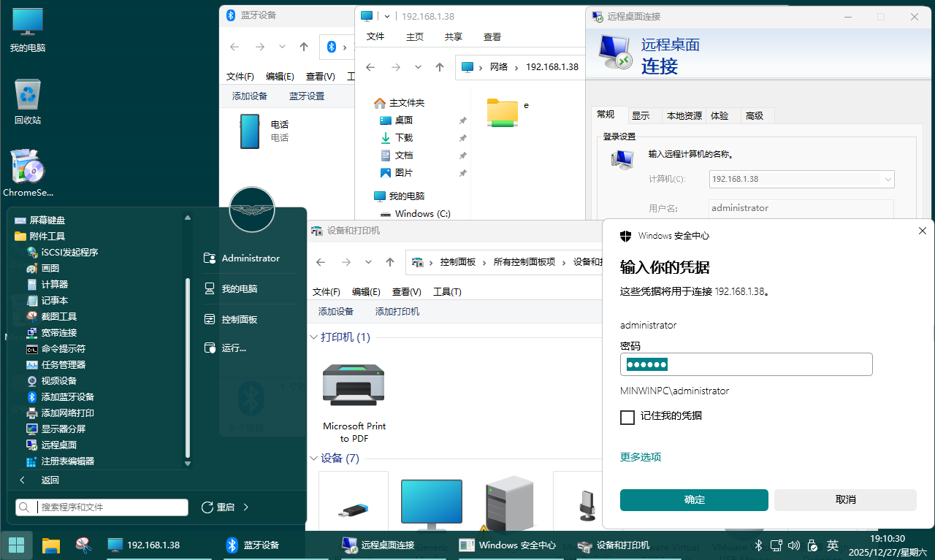Expand the computer name combo box
The image size is (935, 560).
888,179
